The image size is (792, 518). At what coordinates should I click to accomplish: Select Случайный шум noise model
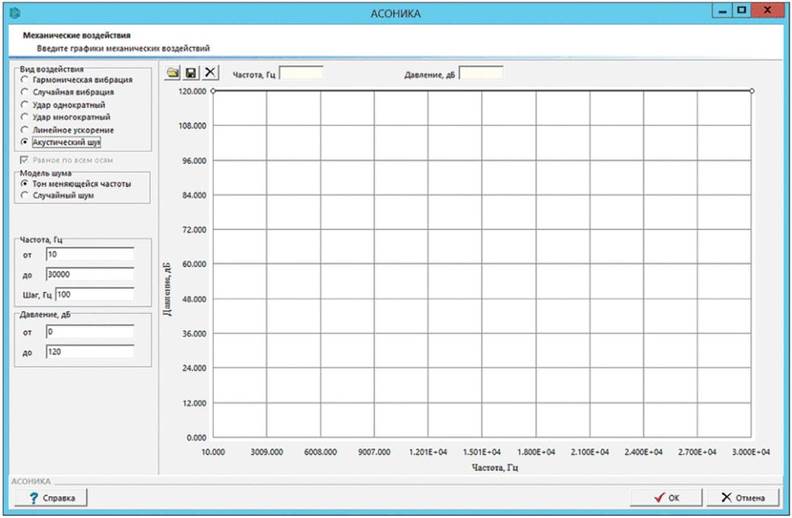point(25,196)
